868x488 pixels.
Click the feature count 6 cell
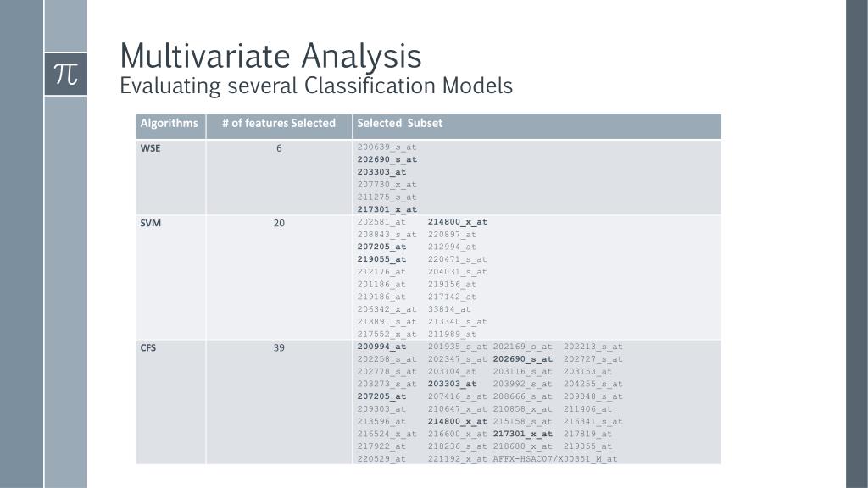click(279, 148)
